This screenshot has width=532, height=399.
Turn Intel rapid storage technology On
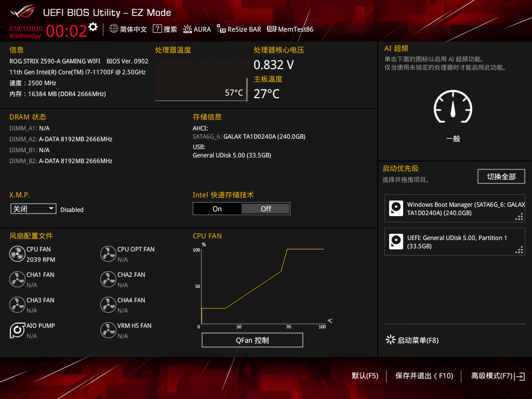tap(217, 209)
